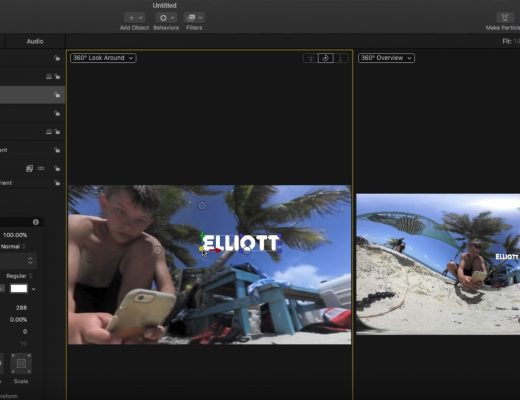The height and width of the screenshot is (400, 520).
Task: Expand the color swatch disclosure arrow
Action: [34, 289]
